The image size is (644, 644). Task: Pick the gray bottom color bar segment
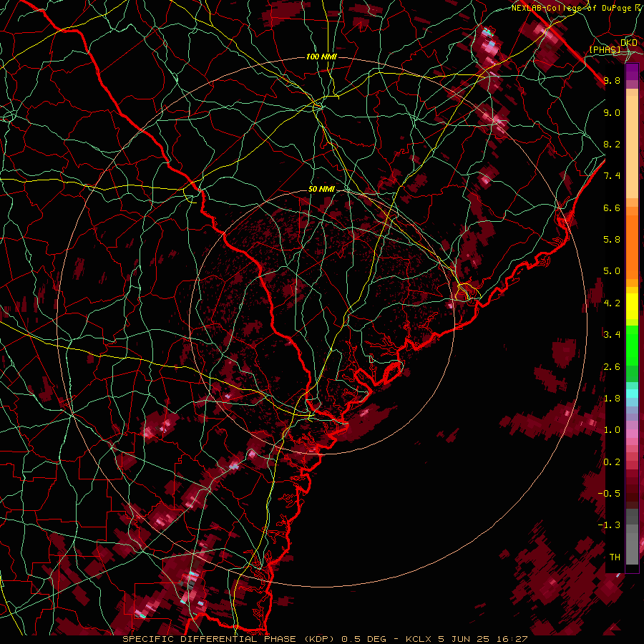coord(632,550)
